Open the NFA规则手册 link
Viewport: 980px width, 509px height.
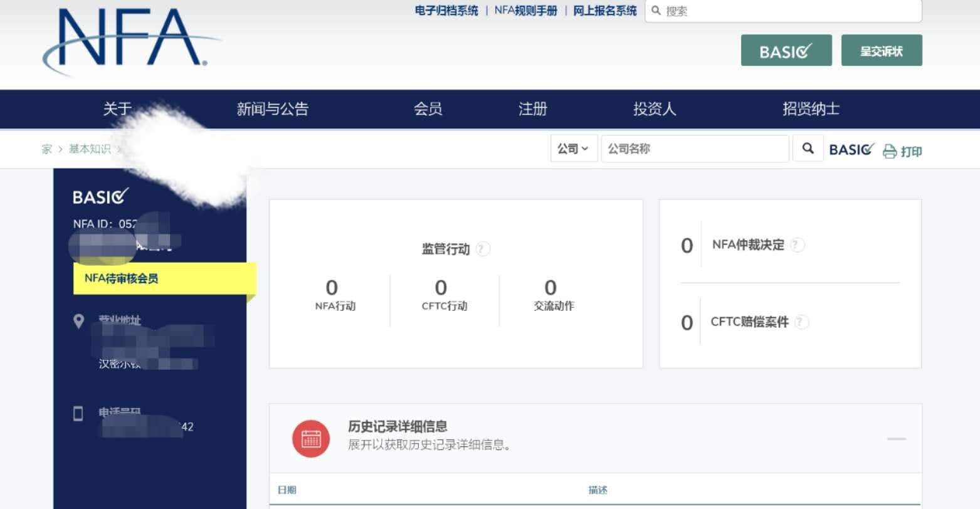pos(525,11)
